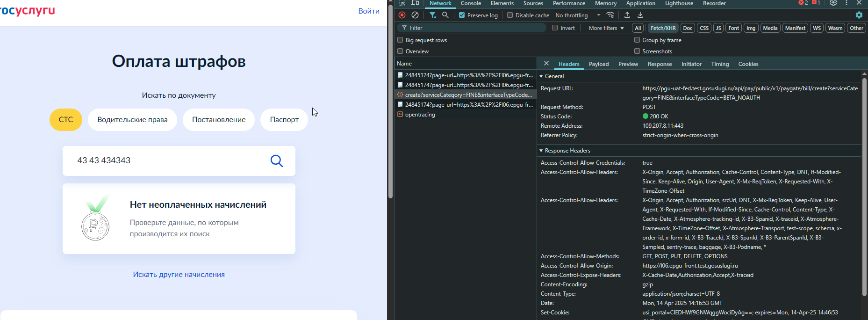Toggle the device toolbar icon

click(x=415, y=3)
